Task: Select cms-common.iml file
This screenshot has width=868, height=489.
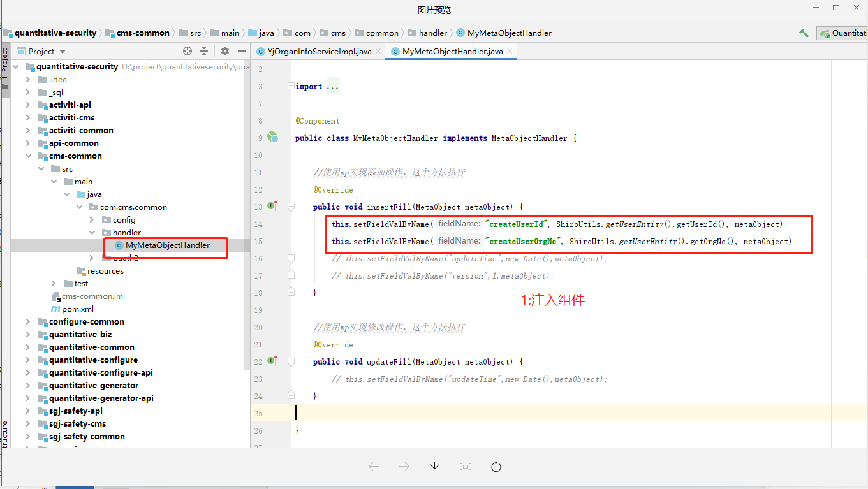Action: 88,296
